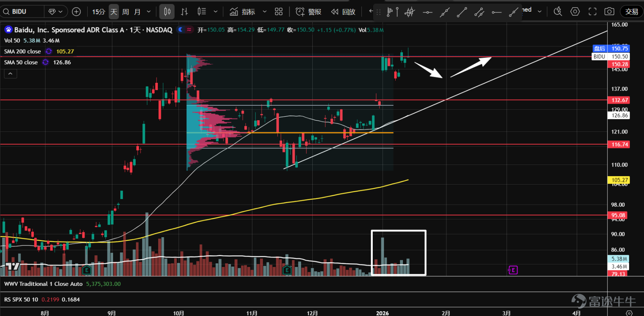The width and height of the screenshot is (644, 316).
Task: Enter fullscreen mode
Action: click(x=592, y=12)
